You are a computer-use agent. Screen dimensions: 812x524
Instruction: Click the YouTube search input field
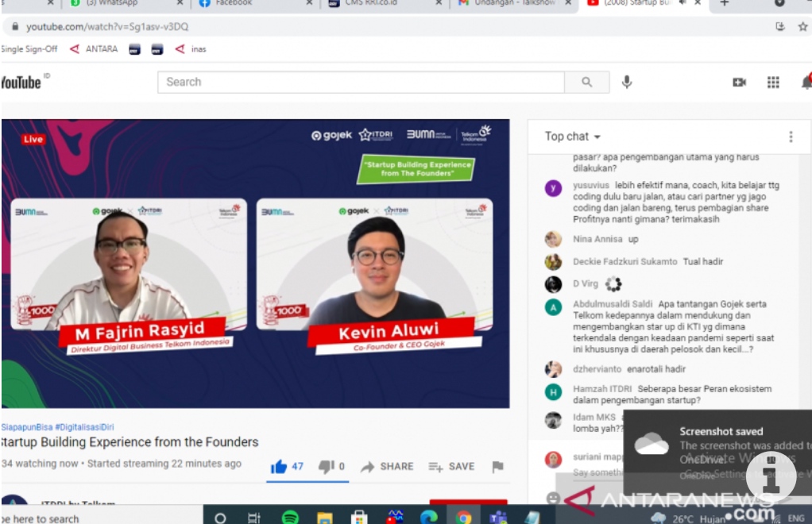[361, 83]
